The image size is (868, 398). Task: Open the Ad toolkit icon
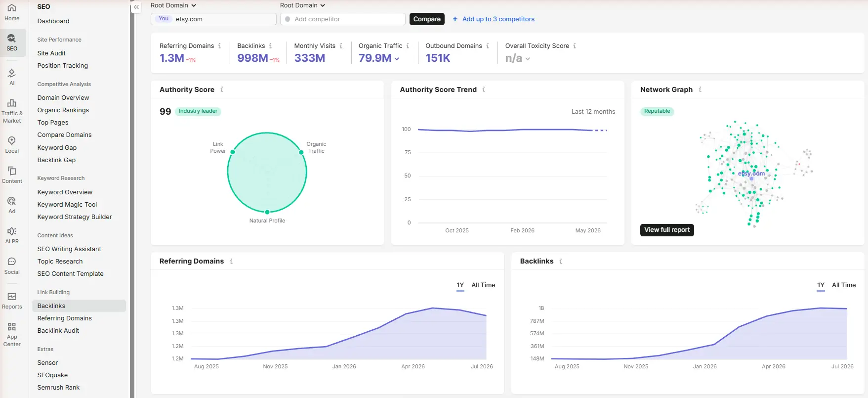(12, 205)
